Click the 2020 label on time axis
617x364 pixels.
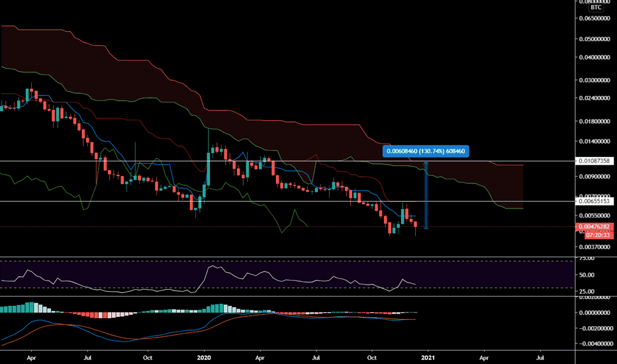204,357
